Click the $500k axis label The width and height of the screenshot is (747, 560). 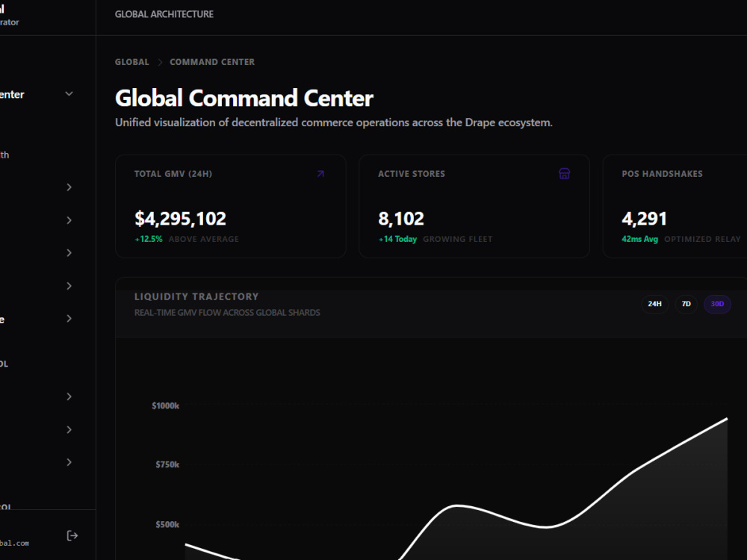click(167, 524)
